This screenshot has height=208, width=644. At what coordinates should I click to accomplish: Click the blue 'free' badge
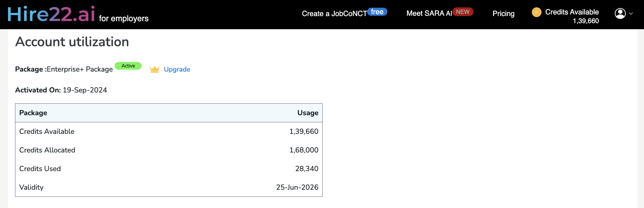tap(377, 12)
